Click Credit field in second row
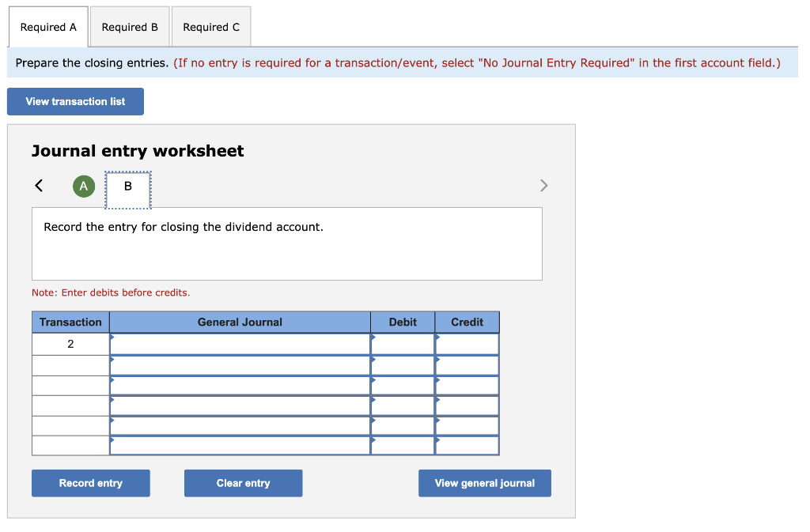Screen dimensions: 810x532 point(467,365)
